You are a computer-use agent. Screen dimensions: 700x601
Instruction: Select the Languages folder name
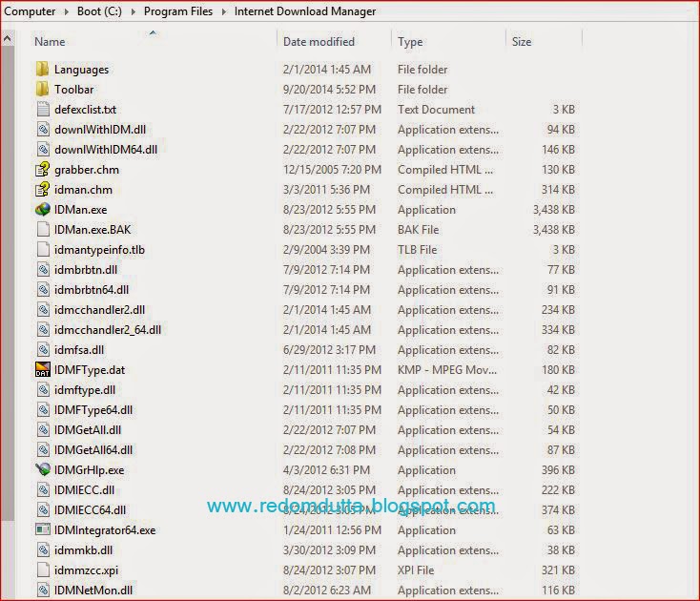click(81, 70)
